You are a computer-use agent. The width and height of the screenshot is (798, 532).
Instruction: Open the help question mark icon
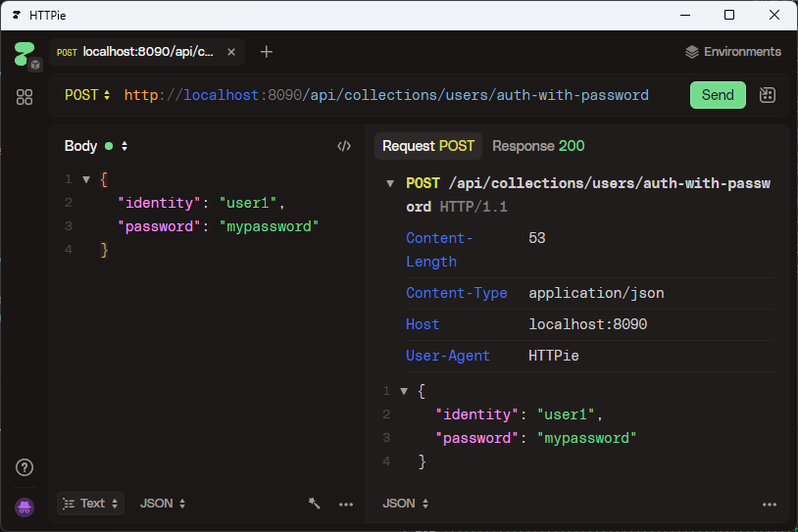click(x=25, y=467)
